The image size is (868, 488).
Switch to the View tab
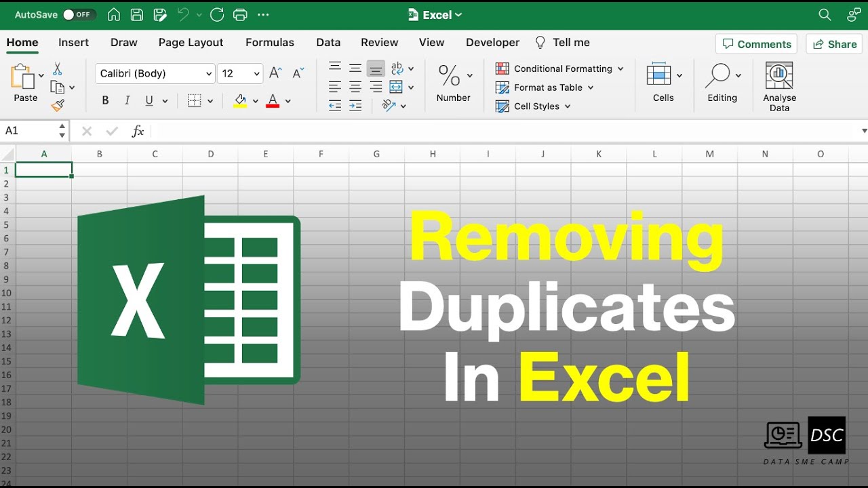click(431, 42)
